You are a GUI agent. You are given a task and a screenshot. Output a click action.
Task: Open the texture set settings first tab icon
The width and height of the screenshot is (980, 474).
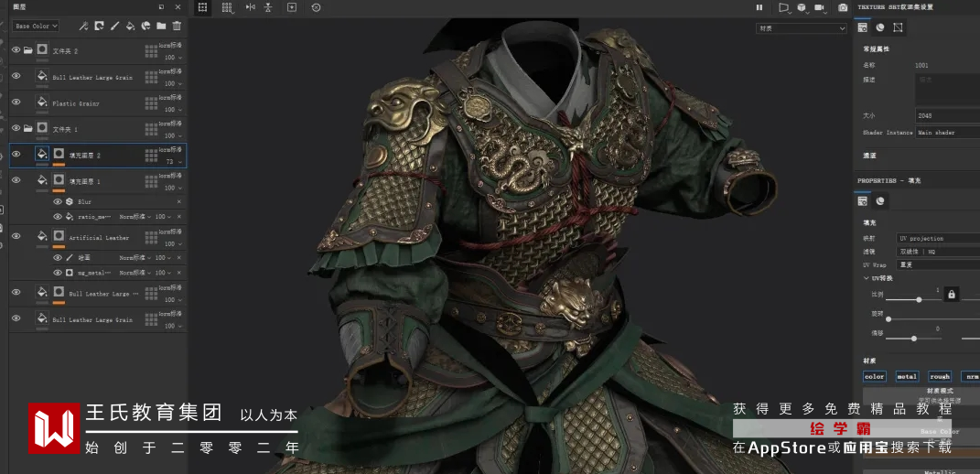click(x=863, y=27)
